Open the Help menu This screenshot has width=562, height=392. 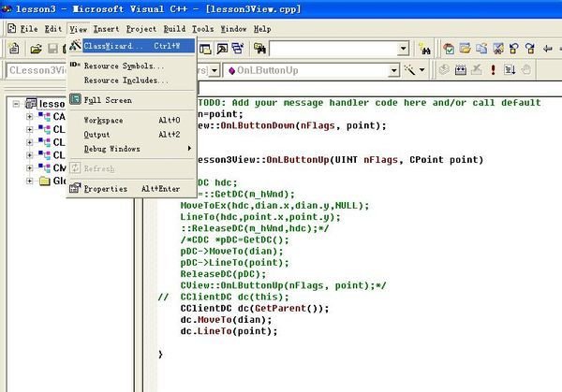pyautogui.click(x=262, y=29)
